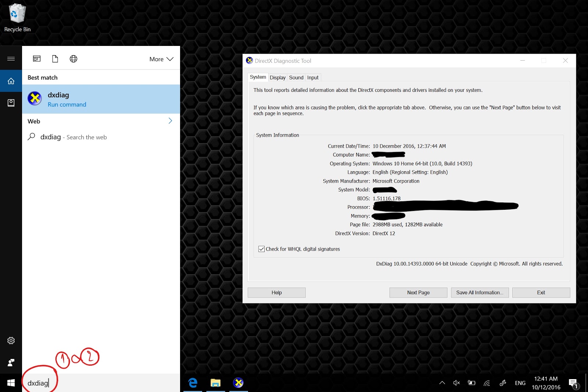The image size is (588, 392).
Task: Switch to the Sound tab
Action: pos(296,78)
